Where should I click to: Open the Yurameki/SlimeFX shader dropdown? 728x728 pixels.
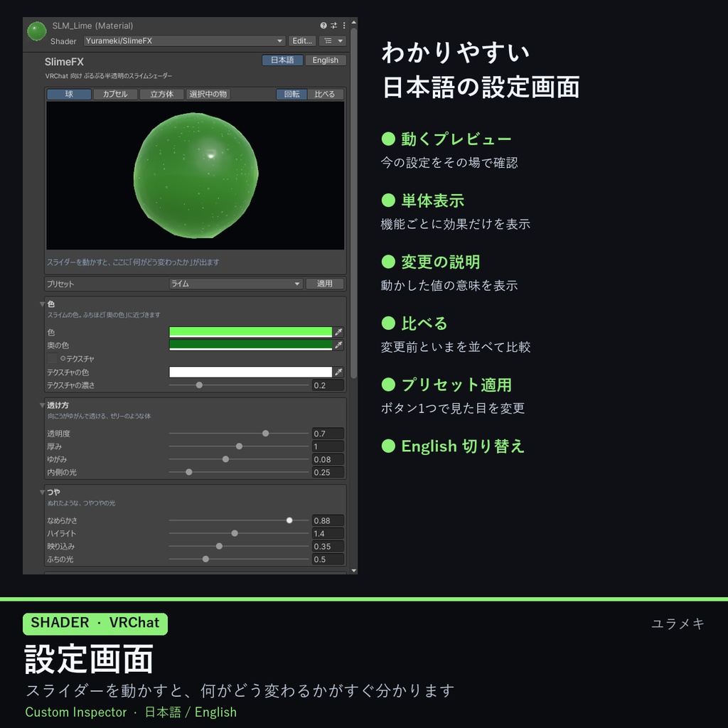(x=184, y=41)
